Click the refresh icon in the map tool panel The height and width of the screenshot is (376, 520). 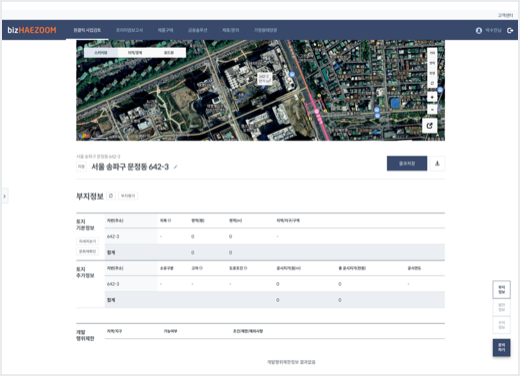coord(432,83)
